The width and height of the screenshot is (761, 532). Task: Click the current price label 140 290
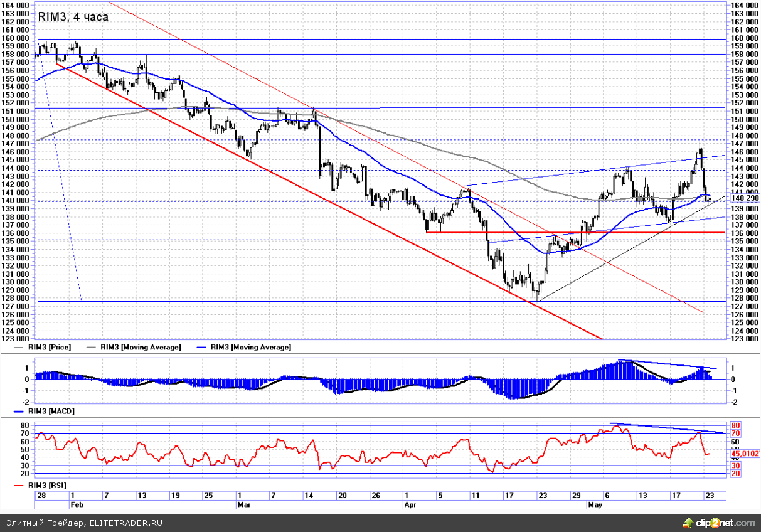click(x=744, y=198)
